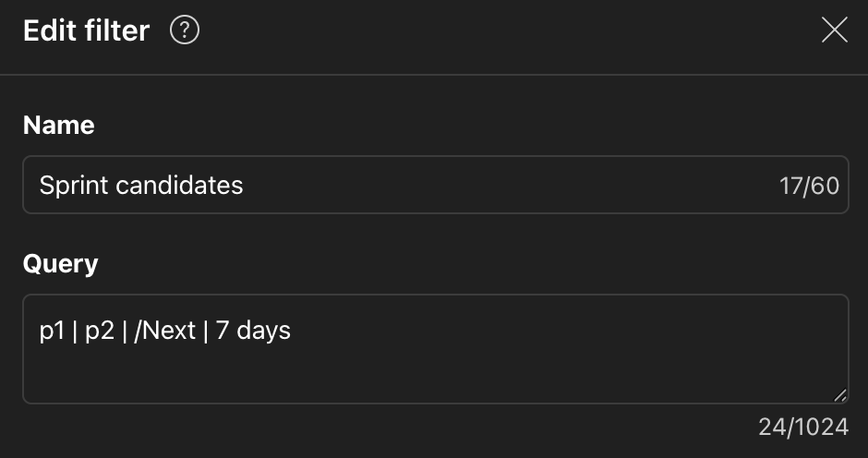Click the "Query" field label
The height and width of the screenshot is (458, 868).
[60, 264]
